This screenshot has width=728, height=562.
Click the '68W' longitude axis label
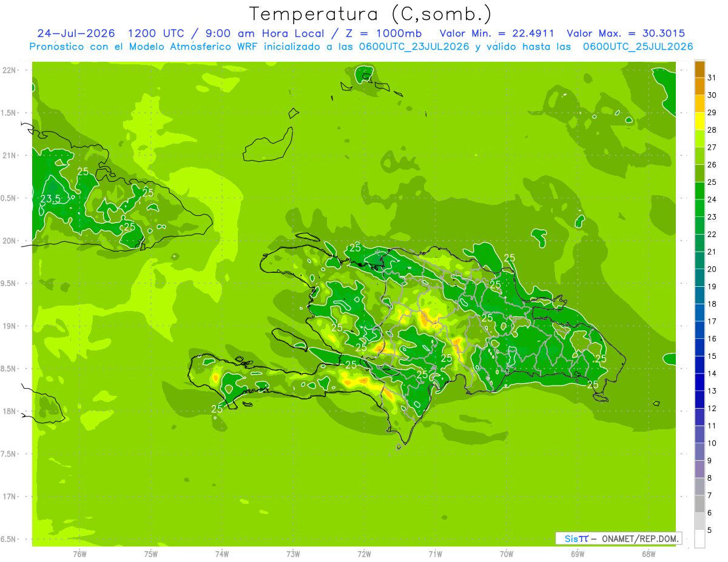[649, 554]
